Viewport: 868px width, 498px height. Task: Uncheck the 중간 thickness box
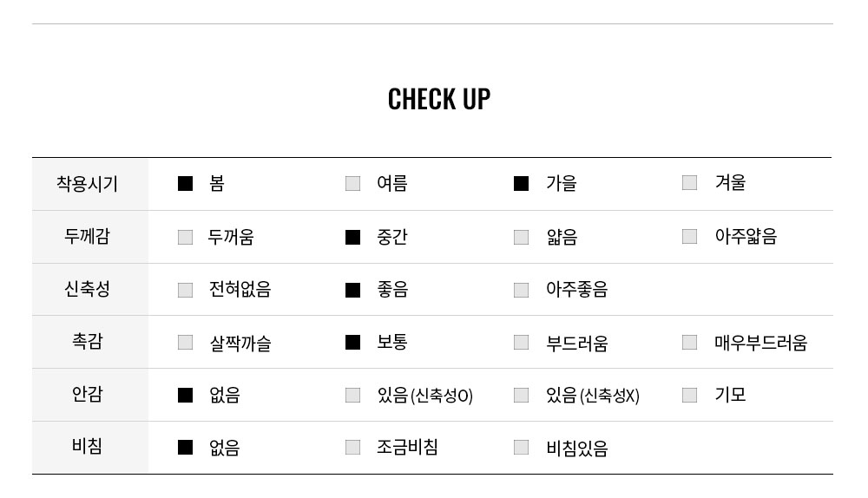(x=352, y=237)
